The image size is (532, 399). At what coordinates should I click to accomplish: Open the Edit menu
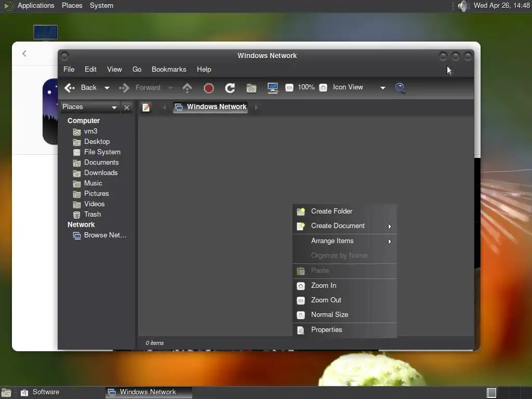pyautogui.click(x=90, y=69)
